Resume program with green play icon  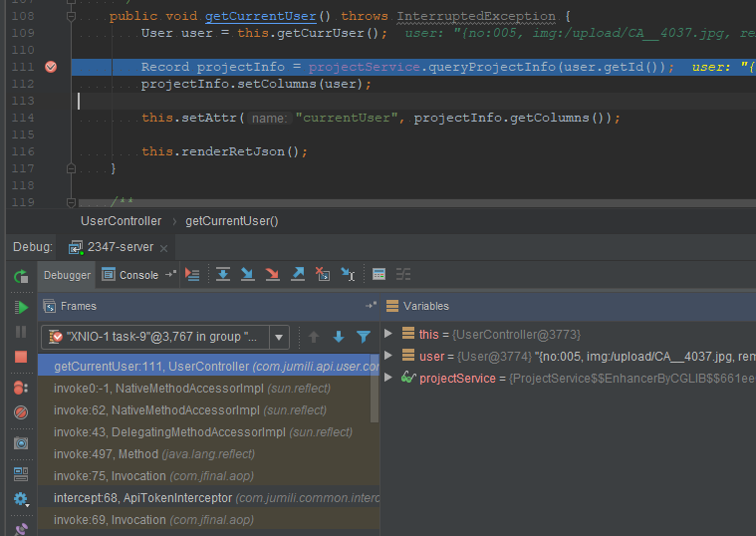point(21,307)
